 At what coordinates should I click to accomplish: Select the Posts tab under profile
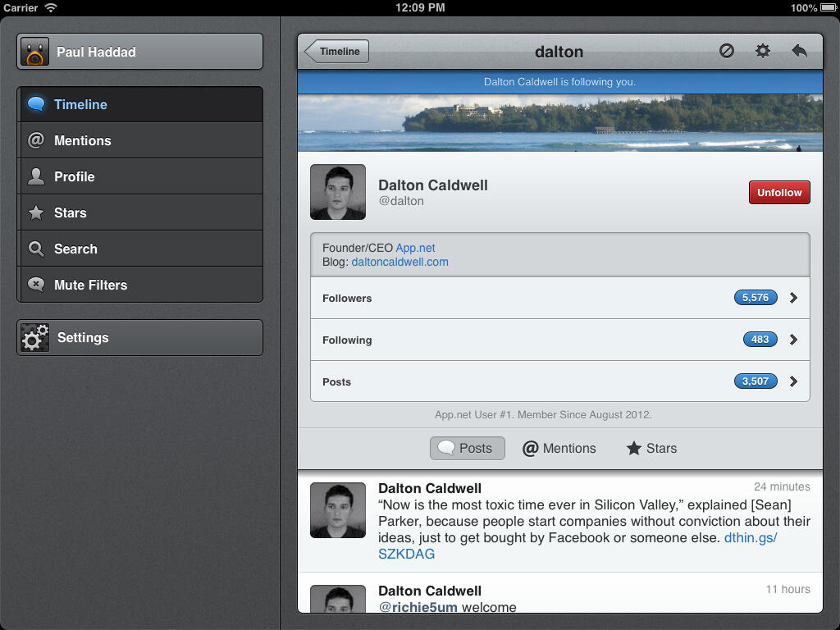467,449
